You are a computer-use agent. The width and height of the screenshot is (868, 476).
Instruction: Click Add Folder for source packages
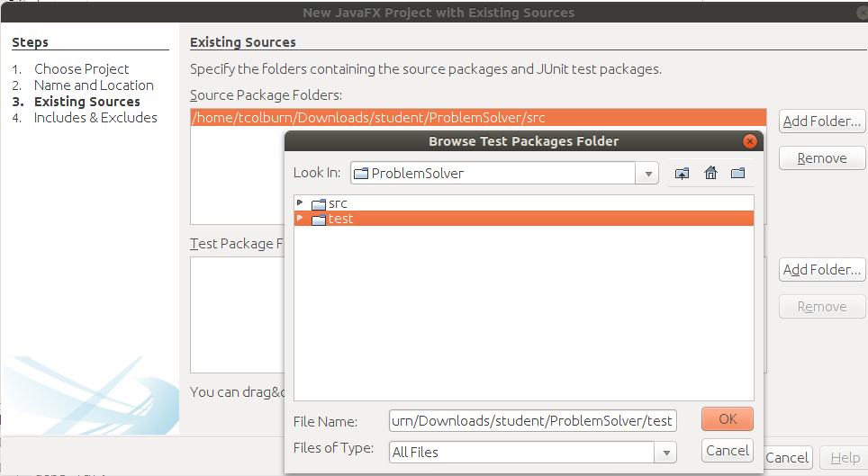pos(822,121)
